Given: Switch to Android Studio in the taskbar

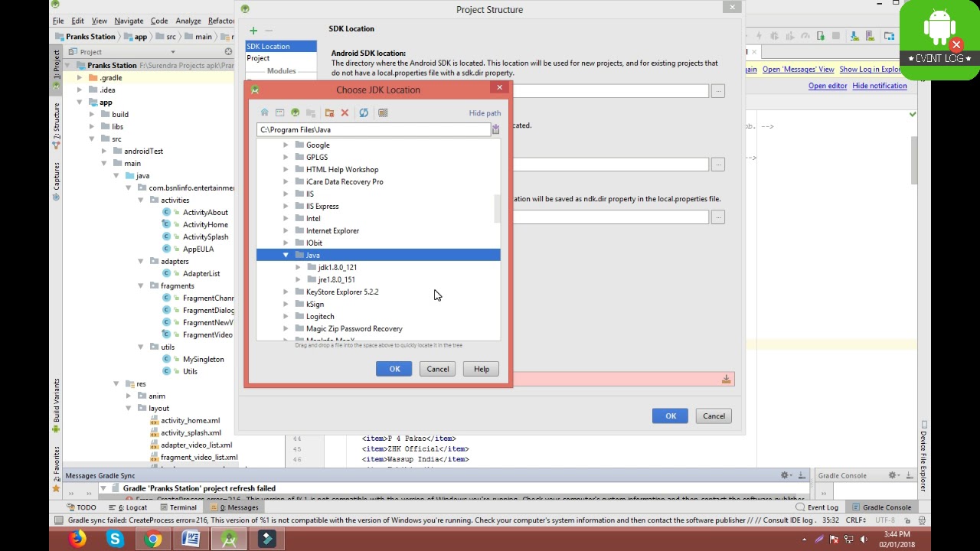Looking at the screenshot, I should (229, 539).
